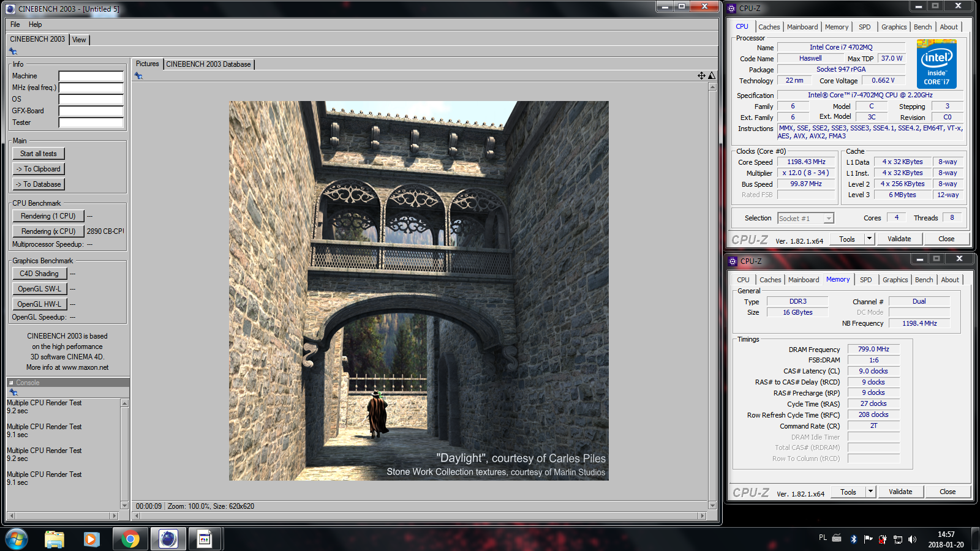
Task: Open Mainboard tab in upper CPU-Z window
Action: tap(802, 27)
